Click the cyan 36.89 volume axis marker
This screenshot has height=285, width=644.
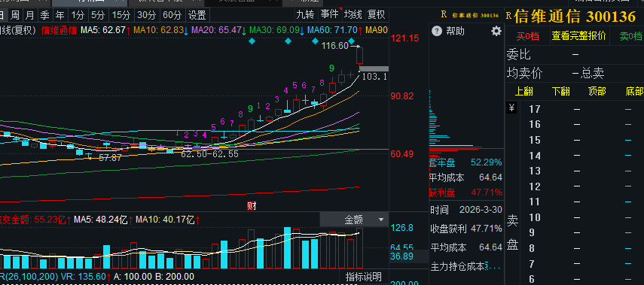[401, 256]
